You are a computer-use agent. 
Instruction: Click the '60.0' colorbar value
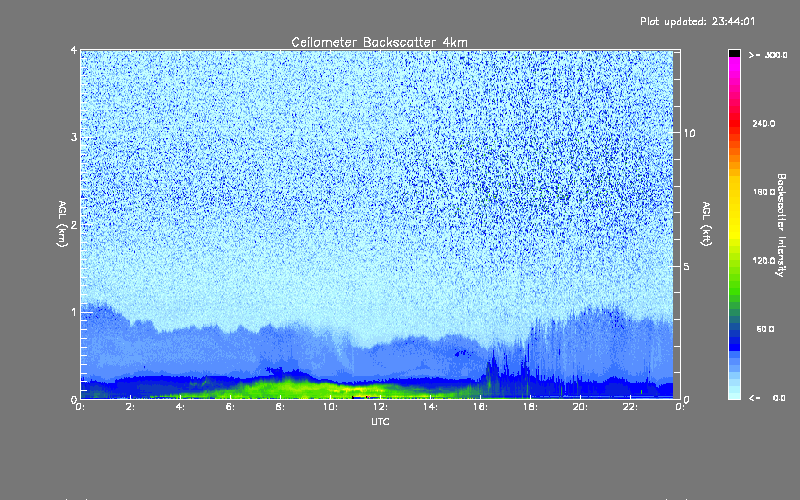tap(765, 330)
